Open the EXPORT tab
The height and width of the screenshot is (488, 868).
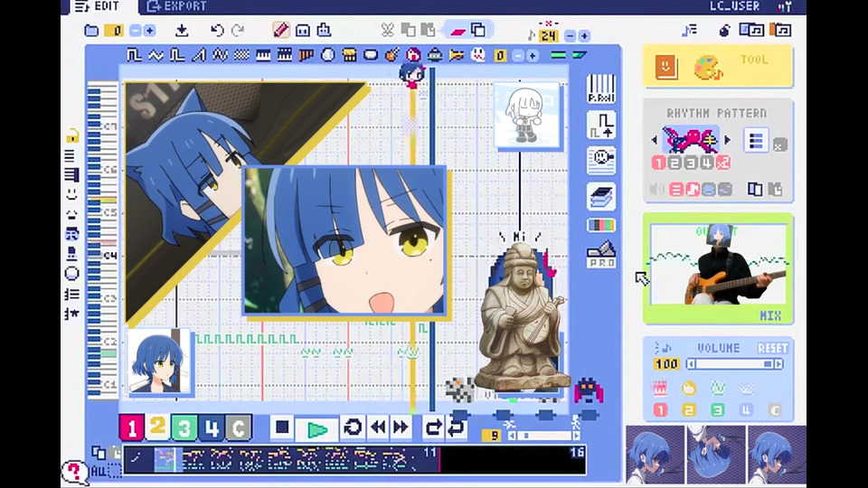tap(177, 6)
